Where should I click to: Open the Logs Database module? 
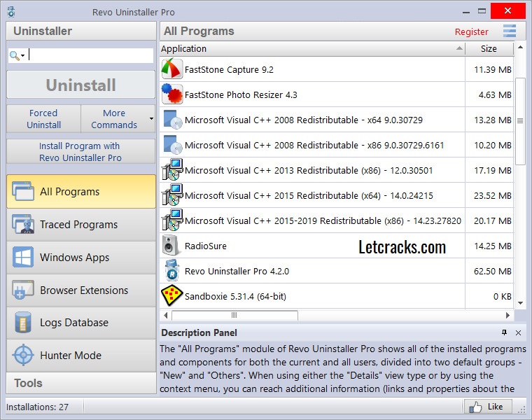pyautogui.click(x=81, y=323)
